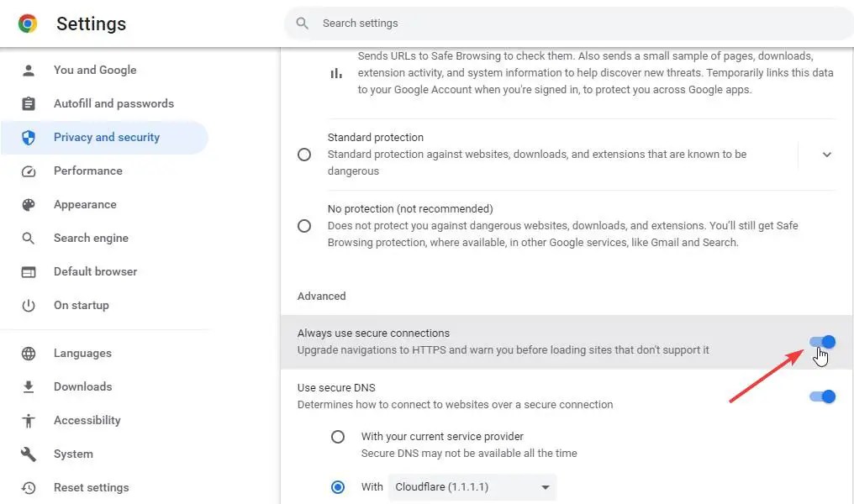854x504 pixels.
Task: Click the Accessibility figure icon
Action: tap(29, 421)
